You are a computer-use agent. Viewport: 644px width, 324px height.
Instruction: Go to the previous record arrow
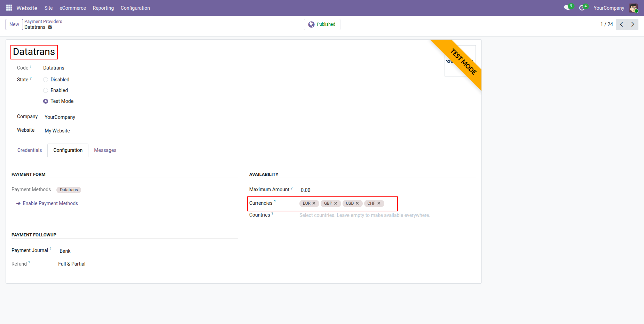coord(621,24)
